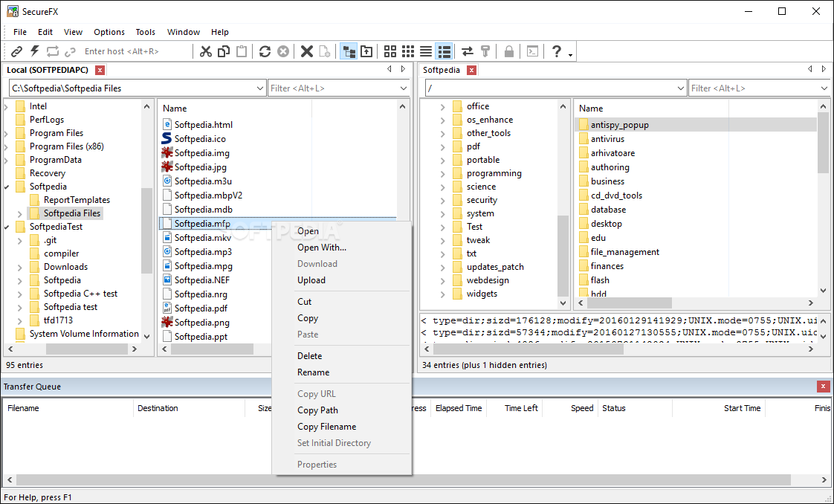The image size is (834, 504).
Task: Open the local filter dropdown arrow
Action: pos(404,88)
